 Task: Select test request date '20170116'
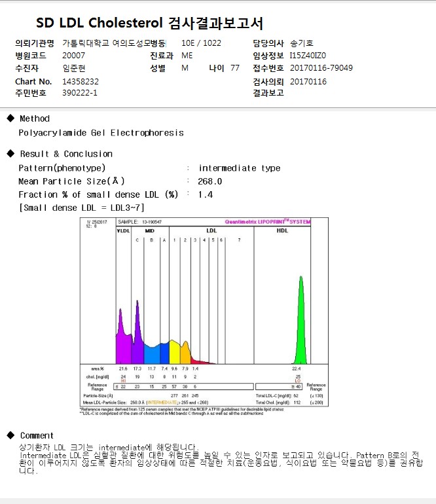pos(308,82)
